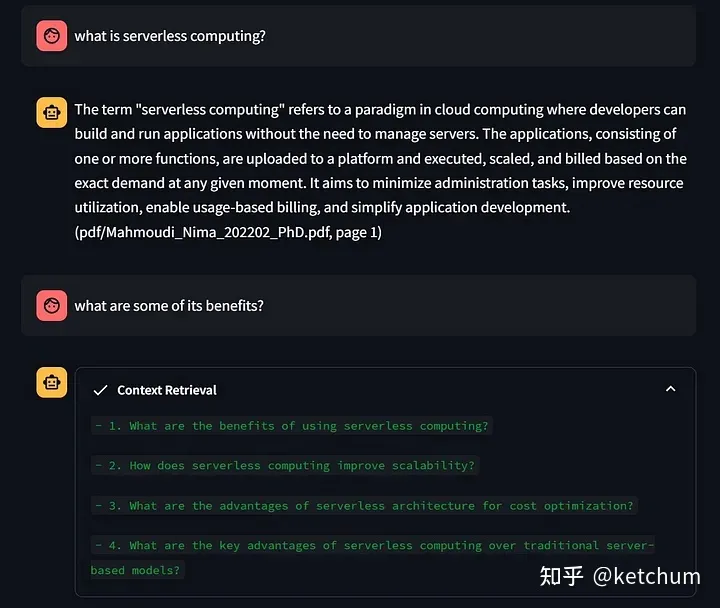720x608 pixels.
Task: Click the robot avatar beside the serverless definition answer
Action: tap(51, 113)
